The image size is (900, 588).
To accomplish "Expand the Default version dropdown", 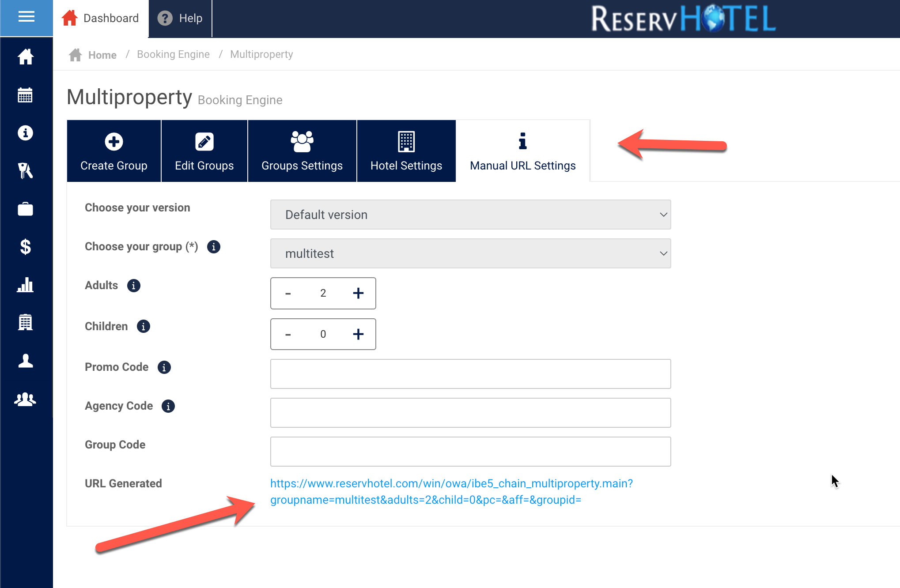I will (470, 215).
